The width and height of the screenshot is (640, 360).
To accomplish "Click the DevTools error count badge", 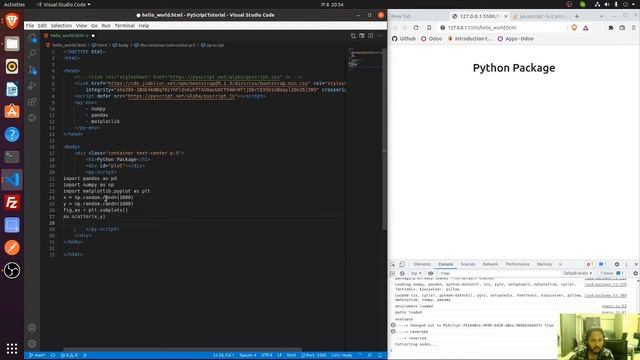I will [589, 264].
